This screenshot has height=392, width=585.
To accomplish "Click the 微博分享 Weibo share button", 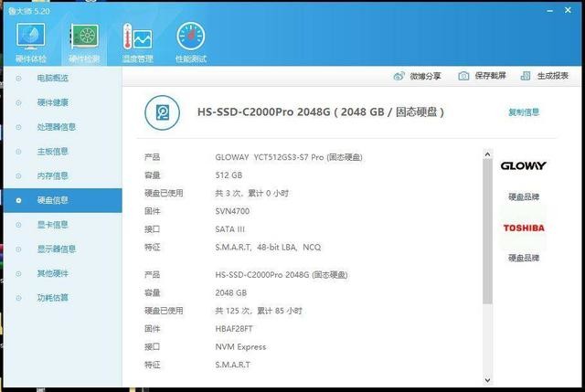I will coord(417,76).
